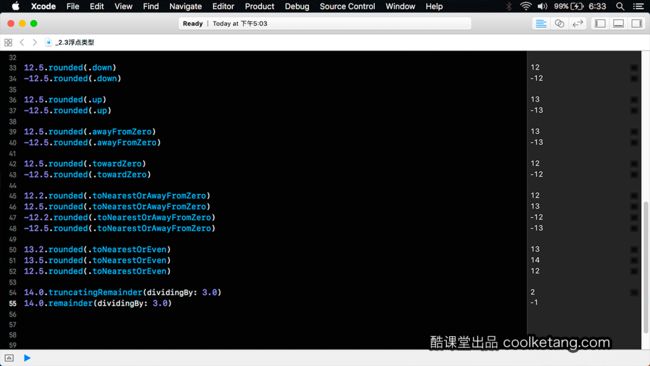Screen dimensions: 650x366
Task: Go back in editor history
Action: pyautogui.click(x=22, y=42)
